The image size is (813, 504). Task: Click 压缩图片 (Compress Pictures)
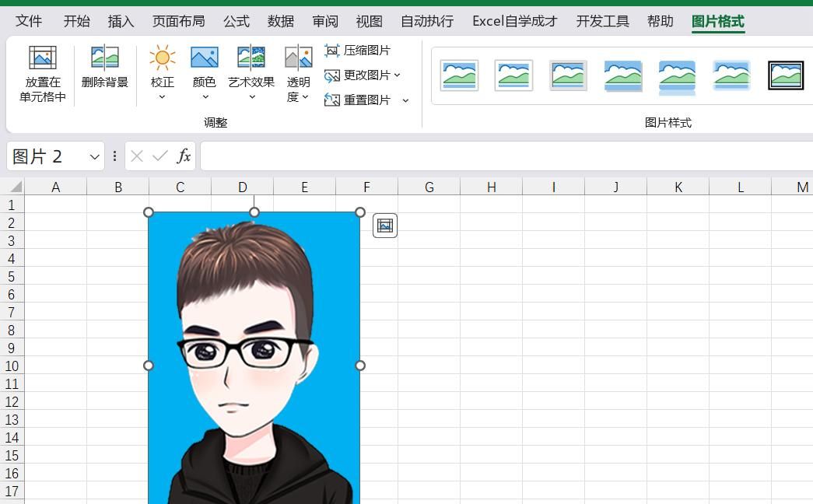pyautogui.click(x=358, y=51)
